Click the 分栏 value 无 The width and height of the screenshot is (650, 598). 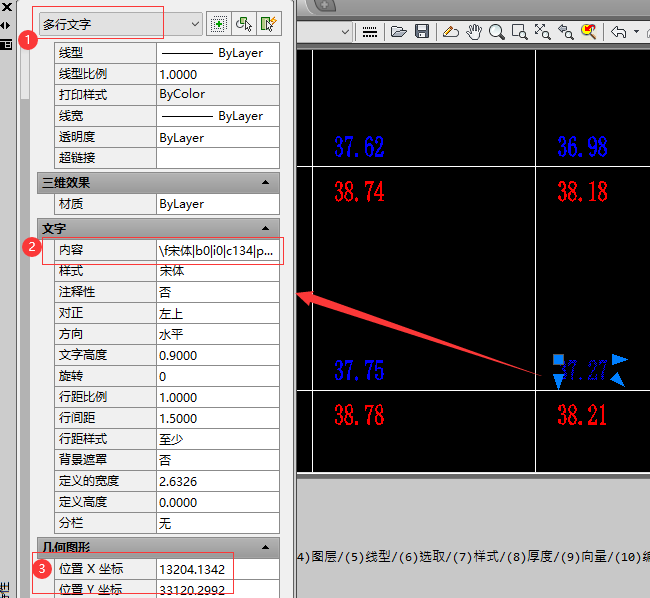[218, 523]
